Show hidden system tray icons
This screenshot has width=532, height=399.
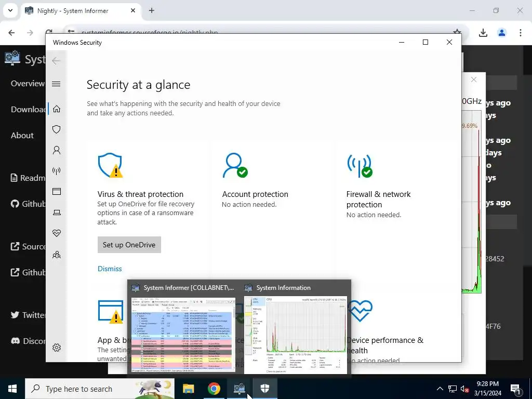(440, 389)
